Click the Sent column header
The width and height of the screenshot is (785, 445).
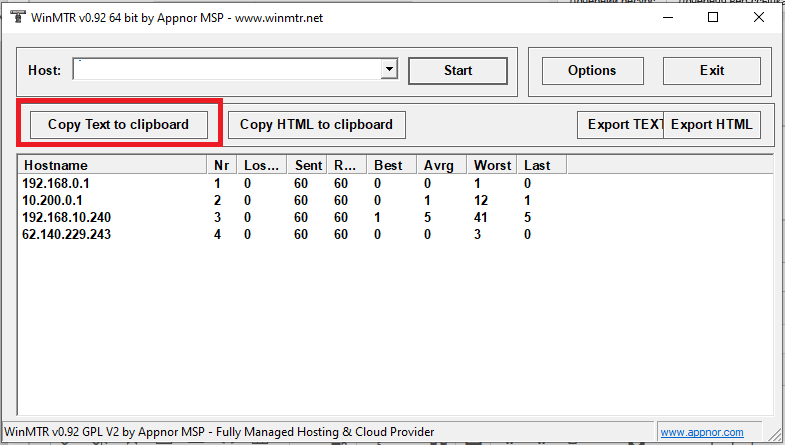coord(307,165)
